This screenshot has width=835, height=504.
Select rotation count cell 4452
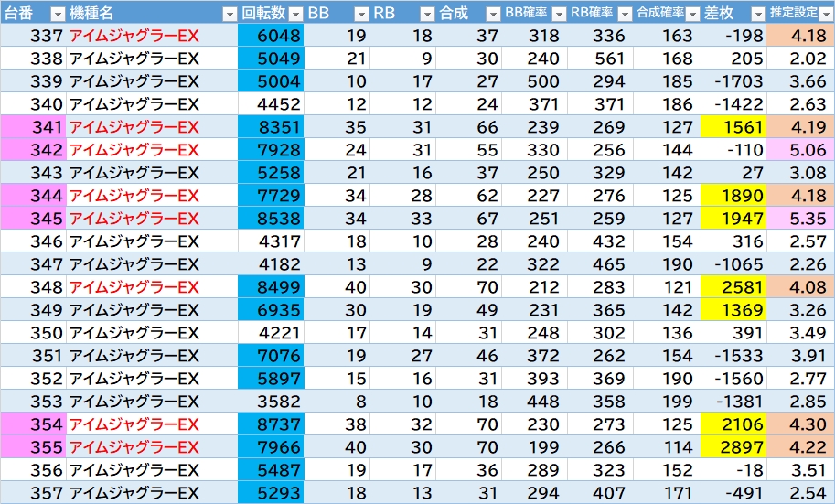[x=271, y=104]
